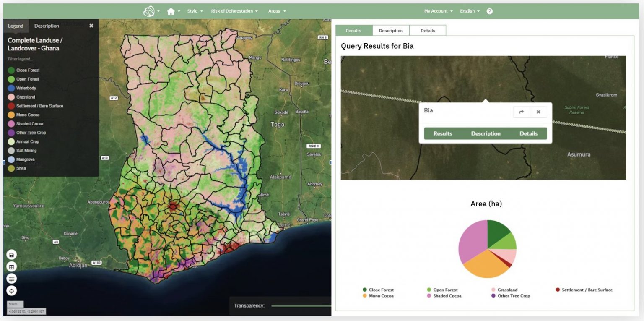Toggle Grassland in pie chart legend
The width and height of the screenshot is (644, 321).
click(x=504, y=290)
